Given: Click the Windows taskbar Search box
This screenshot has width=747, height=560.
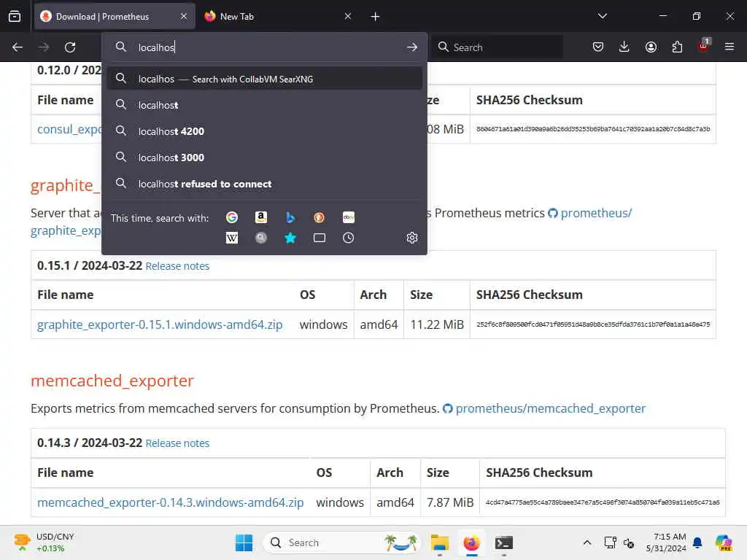Looking at the screenshot, I should [341, 542].
